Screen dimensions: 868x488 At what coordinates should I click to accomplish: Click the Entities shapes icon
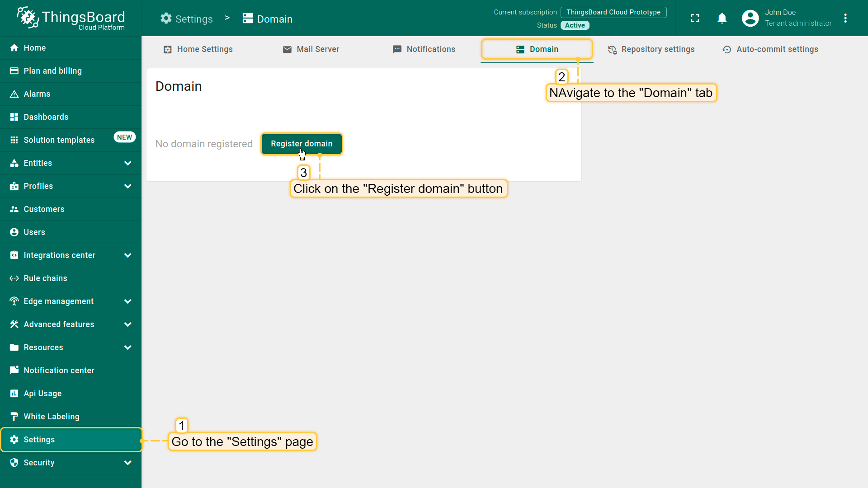pos(14,163)
